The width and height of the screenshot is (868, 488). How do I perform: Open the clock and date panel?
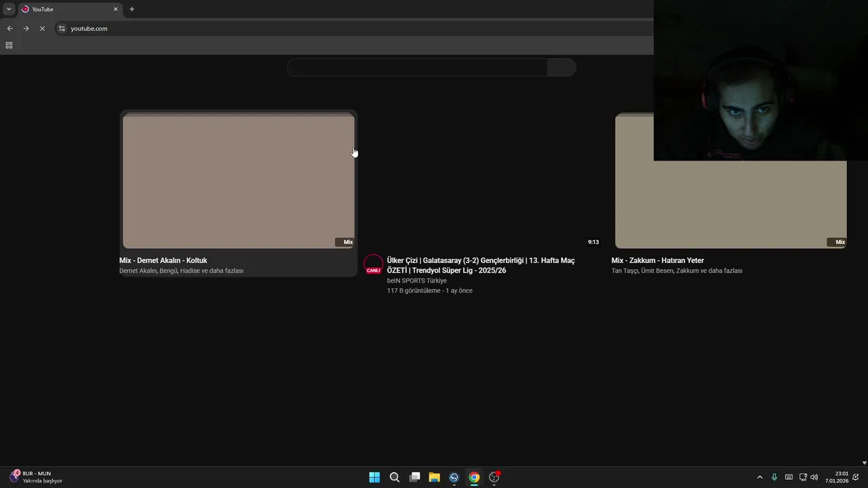tap(837, 477)
